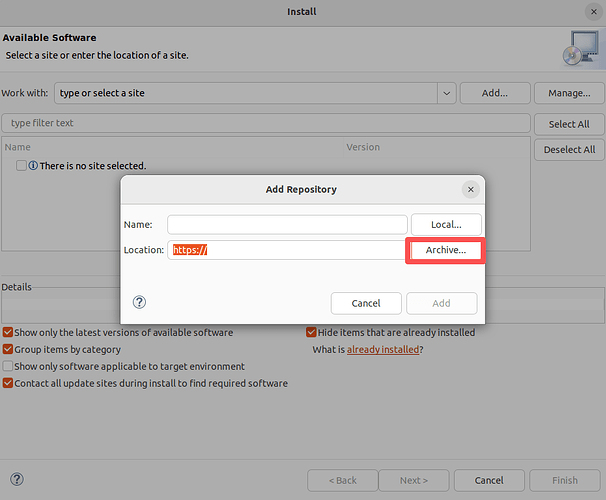Toggle 'Group items by category' checkbox
Screen dimensions: 606x500
click(8, 349)
